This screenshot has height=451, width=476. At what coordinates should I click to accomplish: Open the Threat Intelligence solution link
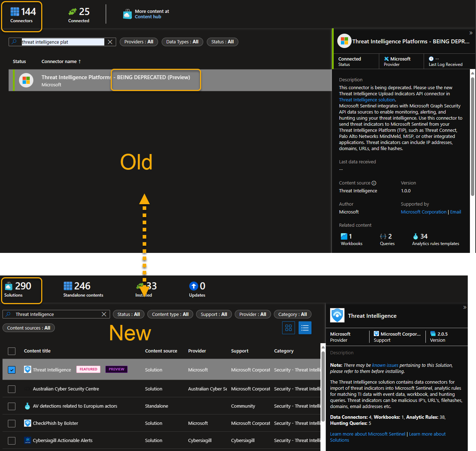tap(367, 100)
